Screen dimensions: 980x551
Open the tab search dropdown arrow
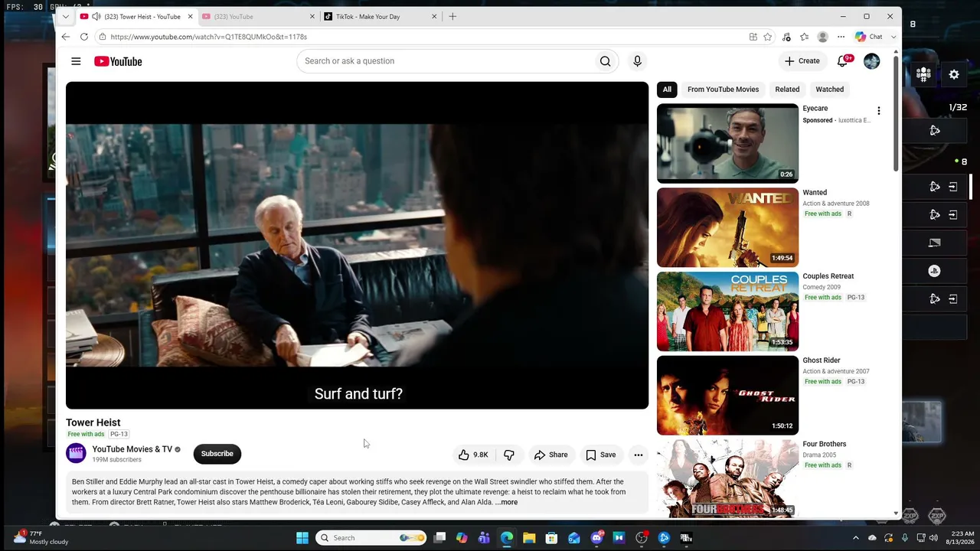click(66, 16)
